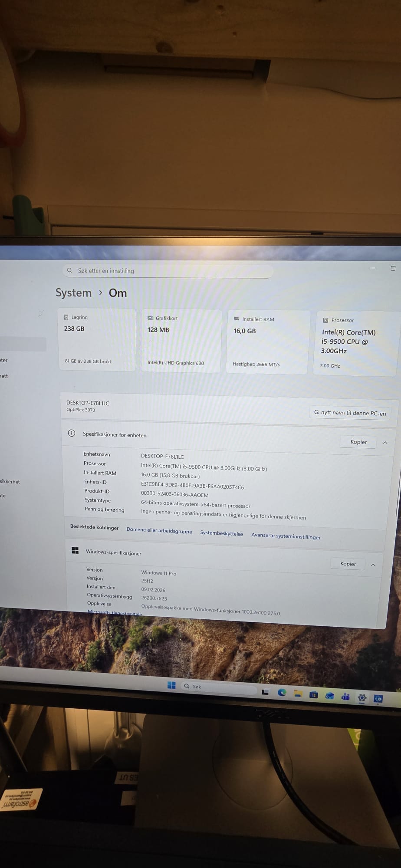Viewport: 401px width, 868px height.
Task: Open the last taskbar app with gear badge
Action: pos(378,698)
